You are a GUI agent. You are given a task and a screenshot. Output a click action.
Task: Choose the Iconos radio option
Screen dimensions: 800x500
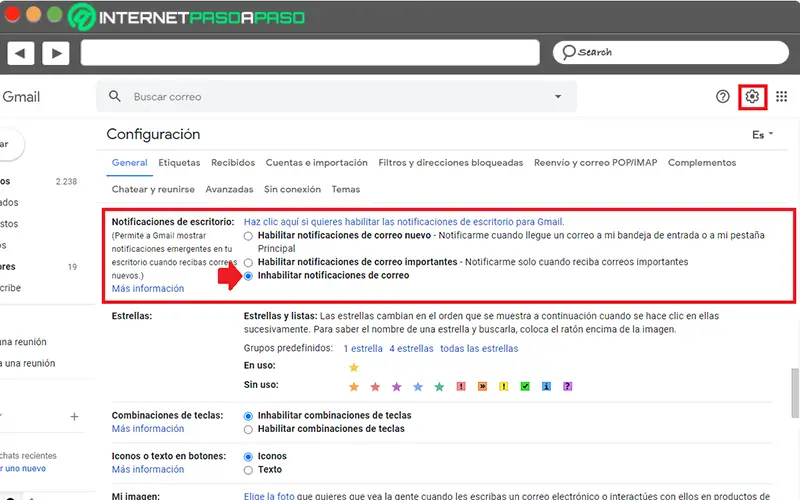(x=248, y=457)
